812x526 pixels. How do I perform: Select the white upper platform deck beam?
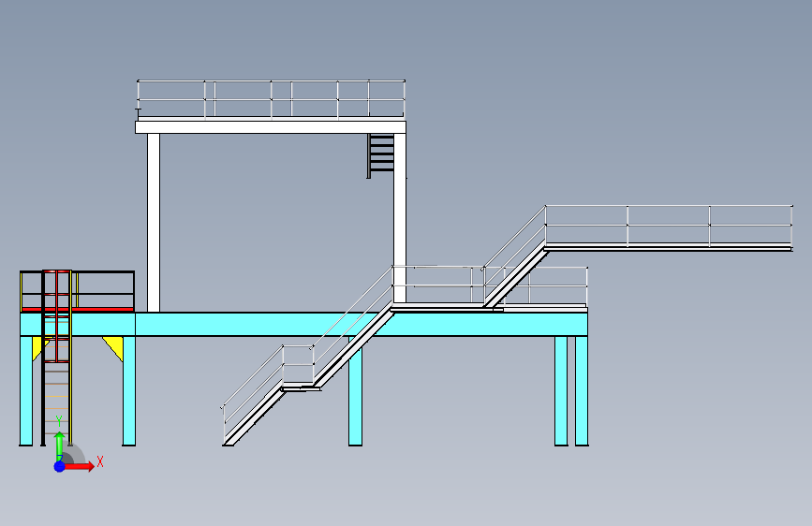point(271,127)
